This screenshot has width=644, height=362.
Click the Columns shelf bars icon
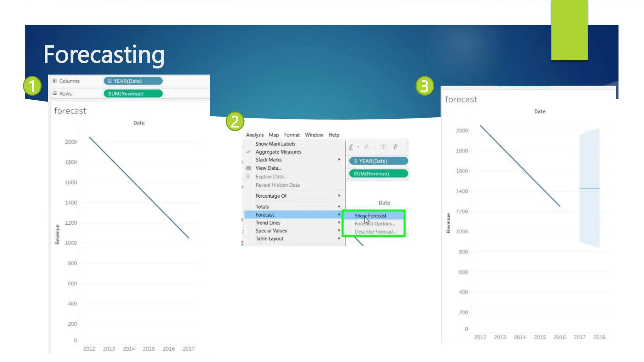(x=55, y=81)
